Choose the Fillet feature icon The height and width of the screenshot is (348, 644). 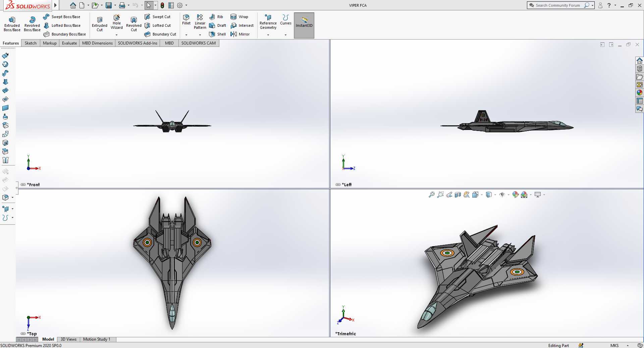click(x=186, y=20)
